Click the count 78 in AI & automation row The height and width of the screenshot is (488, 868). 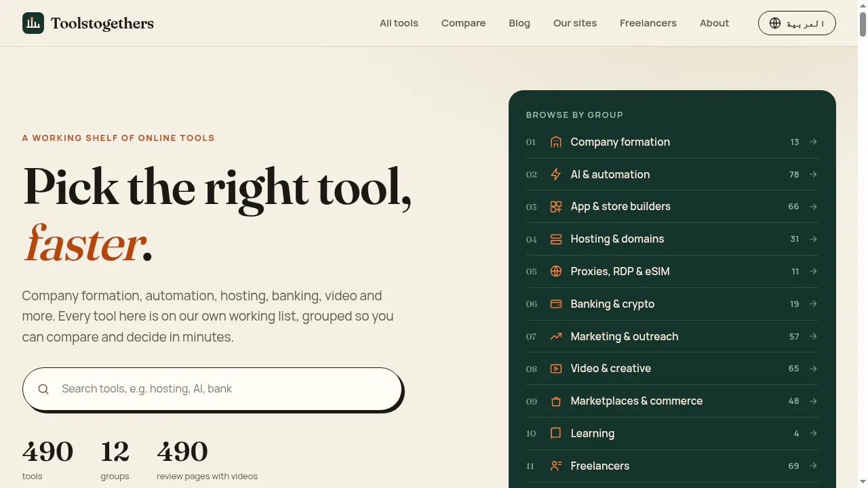click(x=794, y=174)
